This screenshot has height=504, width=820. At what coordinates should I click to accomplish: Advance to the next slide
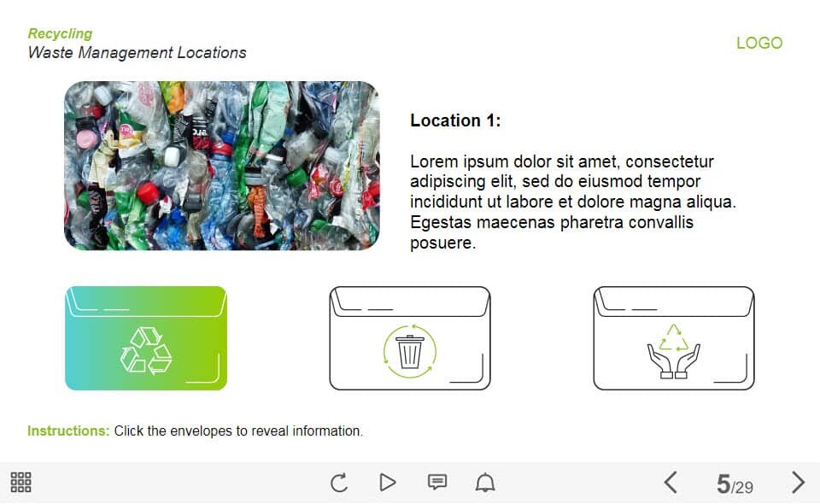pos(798,483)
